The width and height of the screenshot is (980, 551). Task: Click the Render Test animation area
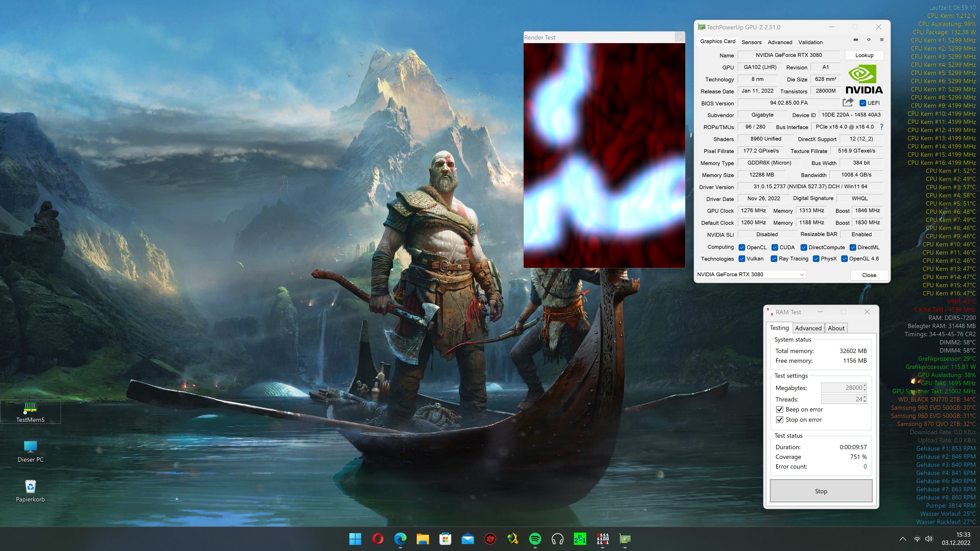(604, 155)
